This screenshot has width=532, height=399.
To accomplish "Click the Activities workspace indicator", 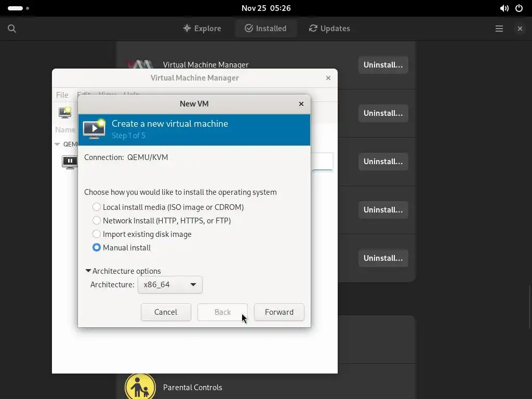I will [18, 8].
